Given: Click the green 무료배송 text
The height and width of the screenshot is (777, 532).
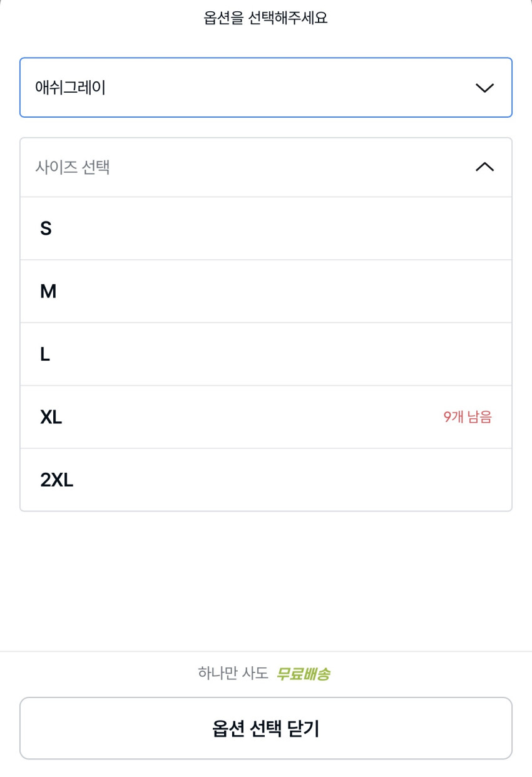Looking at the screenshot, I should pos(303,674).
